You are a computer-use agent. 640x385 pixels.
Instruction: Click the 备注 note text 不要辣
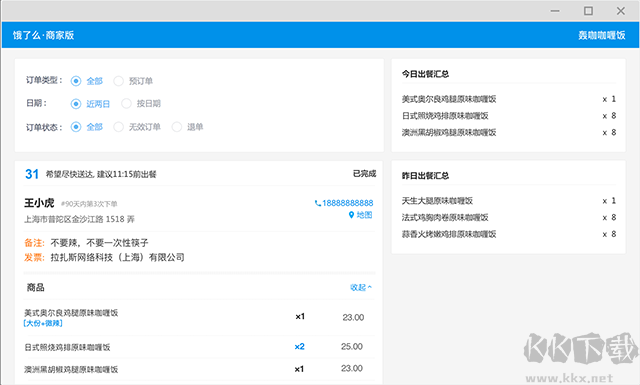coord(99,243)
